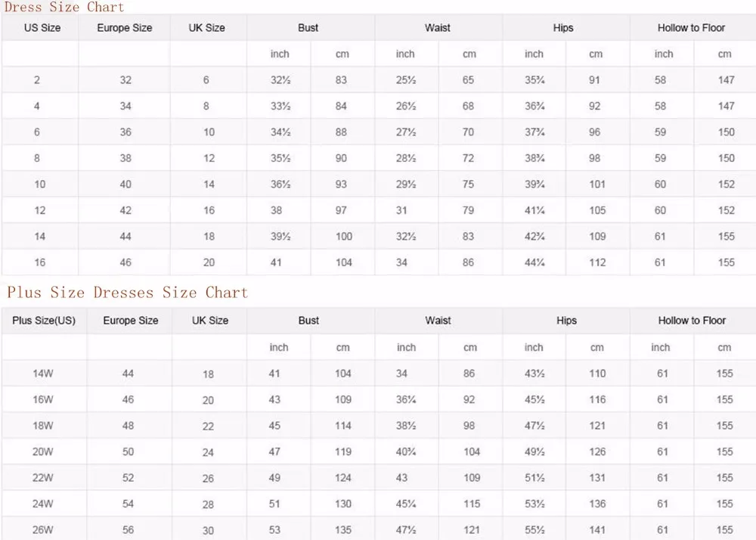This screenshot has width=756, height=540.
Task: Click the 20W row label
Action: click(43, 452)
